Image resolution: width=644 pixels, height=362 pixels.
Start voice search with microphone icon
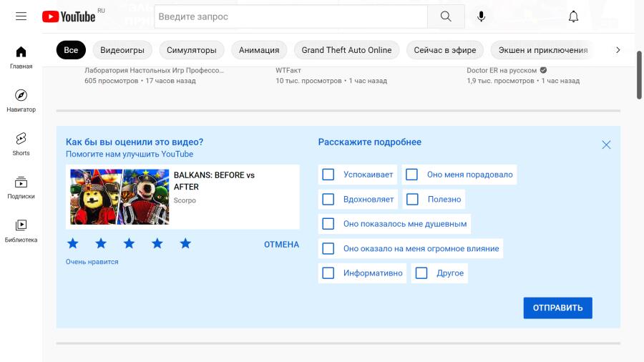(x=481, y=16)
